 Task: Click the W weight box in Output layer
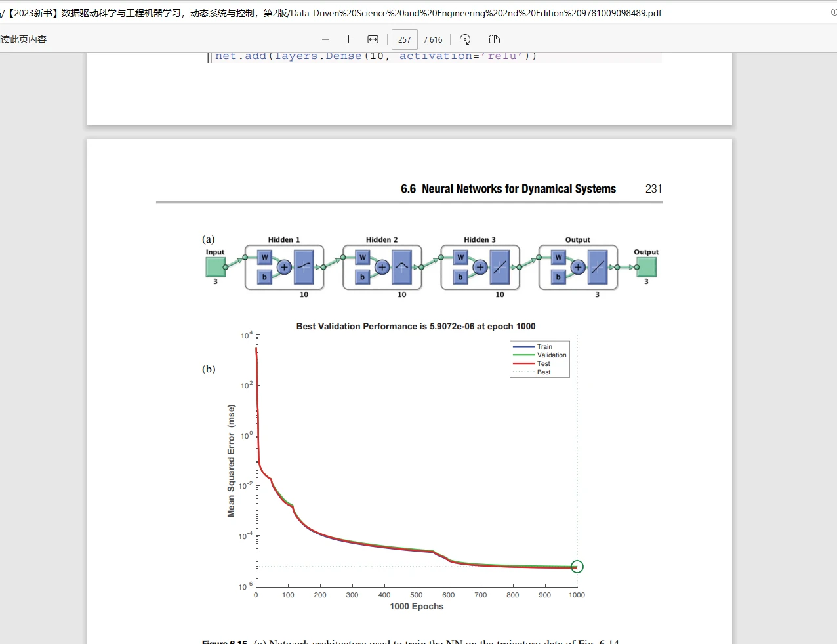pyautogui.click(x=558, y=257)
